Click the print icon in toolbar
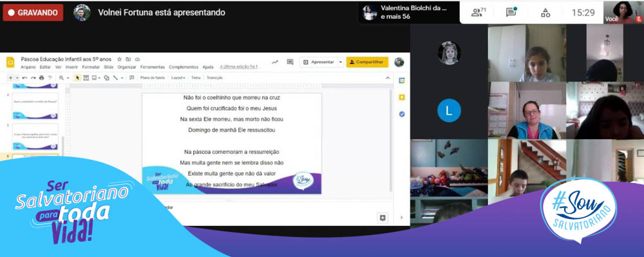The height and width of the screenshot is (257, 644). (41, 77)
